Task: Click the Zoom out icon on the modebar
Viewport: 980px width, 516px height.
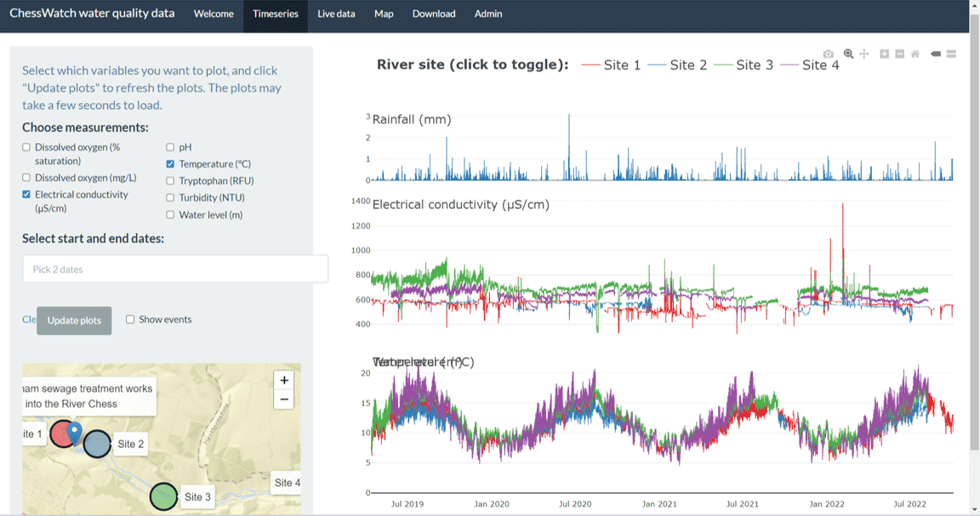Action: coord(899,54)
